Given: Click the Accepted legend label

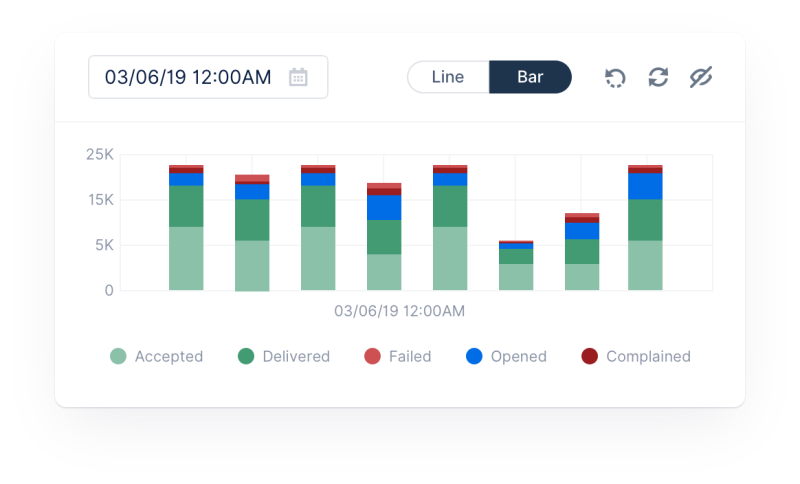Looking at the screenshot, I should point(168,356).
